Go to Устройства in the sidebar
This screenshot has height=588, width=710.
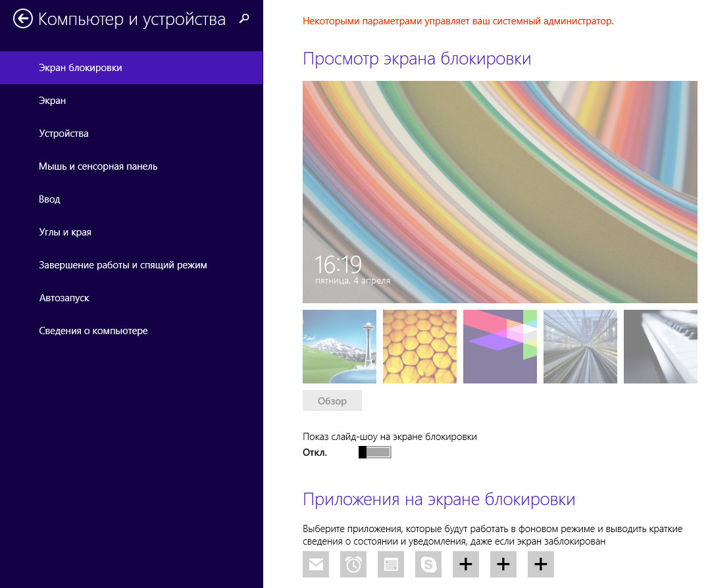[x=64, y=134]
